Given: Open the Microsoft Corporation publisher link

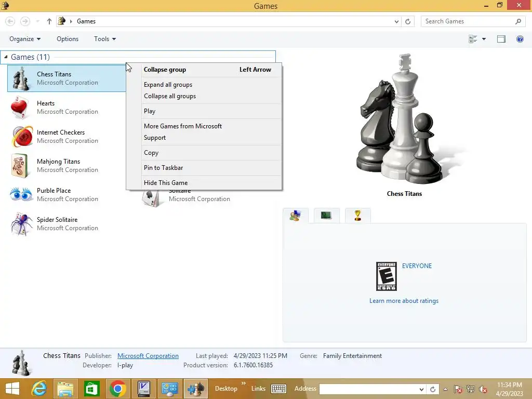Looking at the screenshot, I should coord(148,356).
